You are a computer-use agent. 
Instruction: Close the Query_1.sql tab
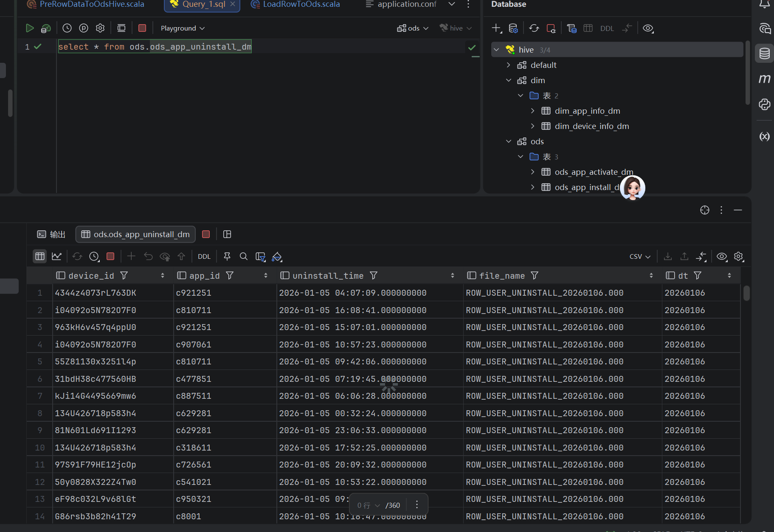pyautogui.click(x=233, y=4)
